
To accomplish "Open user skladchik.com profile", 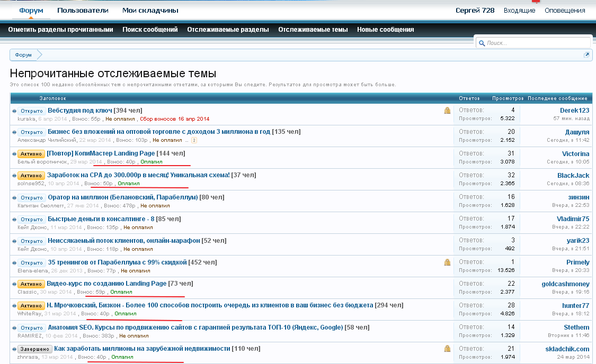I will [567, 349].
